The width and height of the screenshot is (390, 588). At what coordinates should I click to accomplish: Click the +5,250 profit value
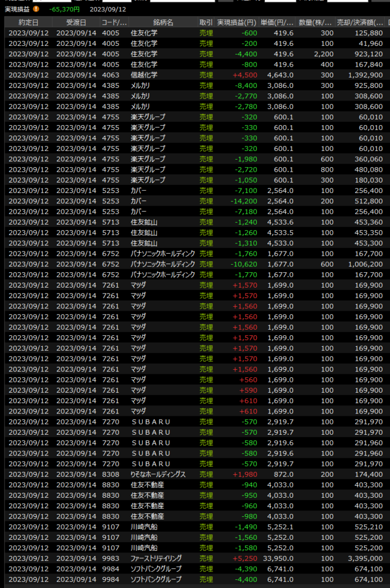[x=243, y=558]
